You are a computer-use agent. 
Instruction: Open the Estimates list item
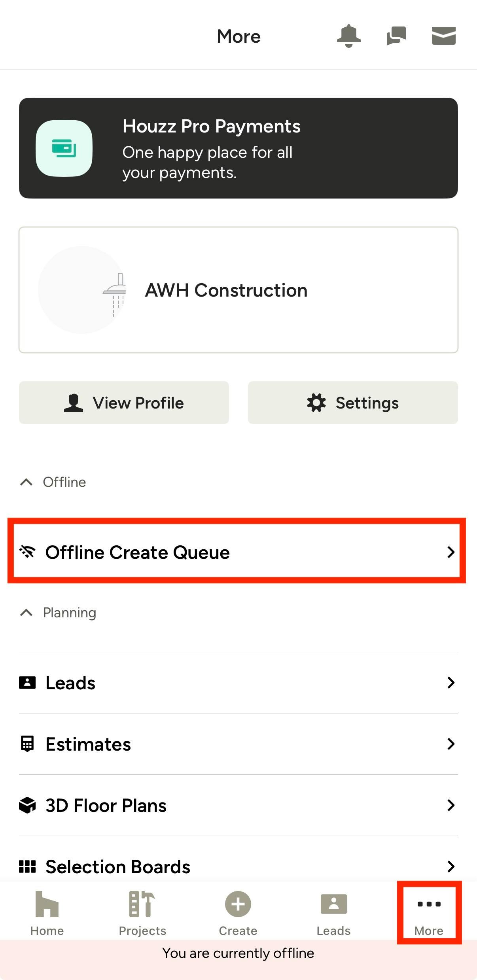tap(238, 744)
